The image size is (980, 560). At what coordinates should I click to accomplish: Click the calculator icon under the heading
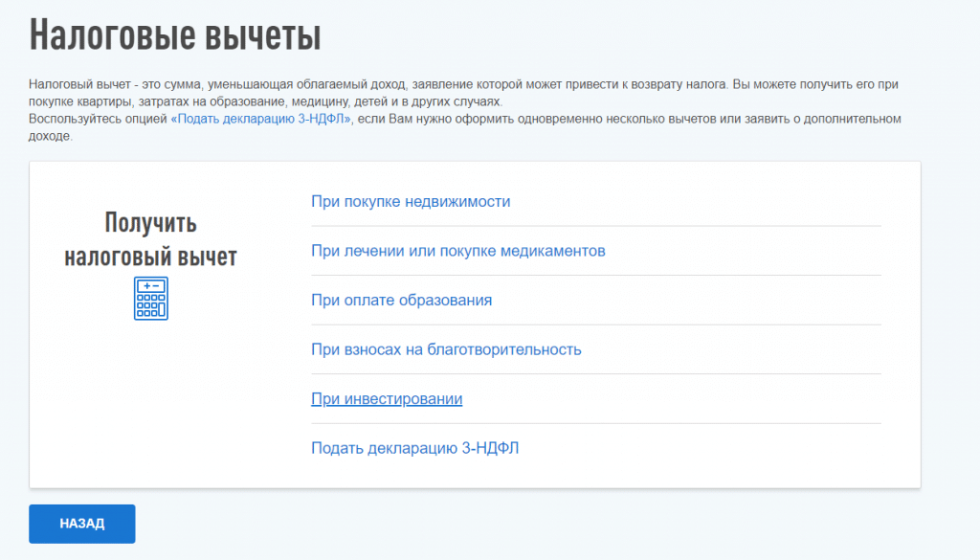[x=150, y=298]
